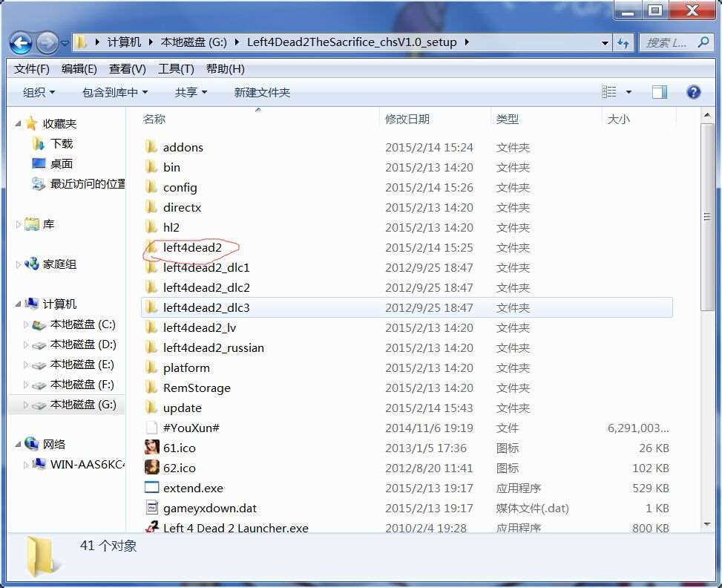The height and width of the screenshot is (588, 722).
Task: Collapse the 收藏夹 tree node
Action: click(18, 123)
